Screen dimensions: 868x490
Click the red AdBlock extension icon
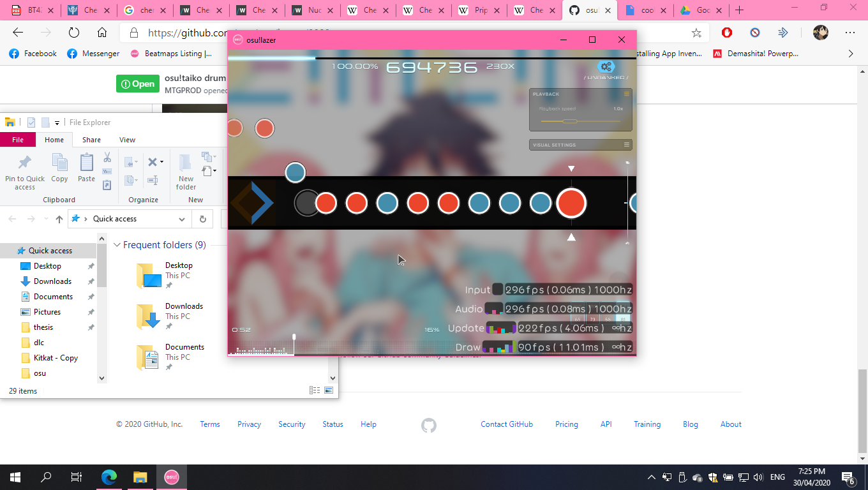[727, 33]
